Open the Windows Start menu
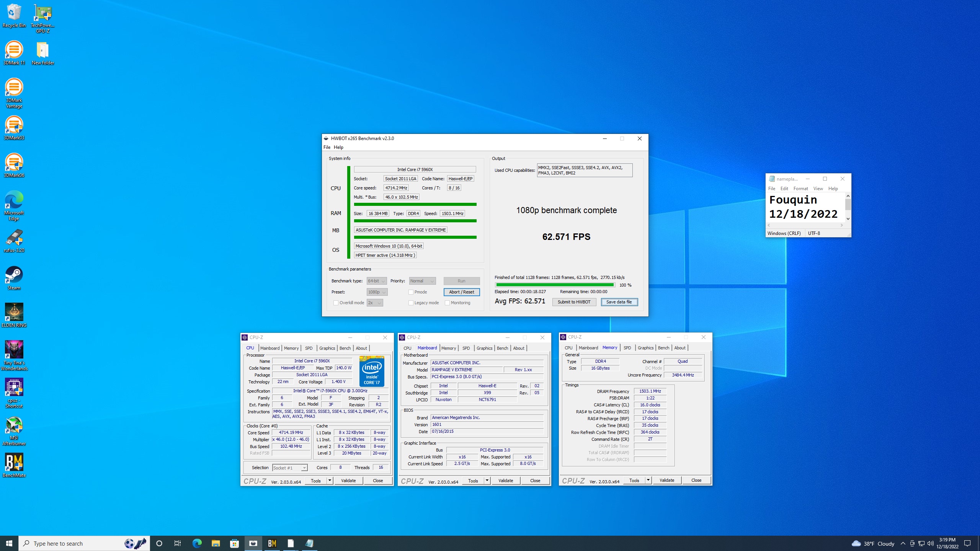The height and width of the screenshot is (551, 980). (9, 543)
